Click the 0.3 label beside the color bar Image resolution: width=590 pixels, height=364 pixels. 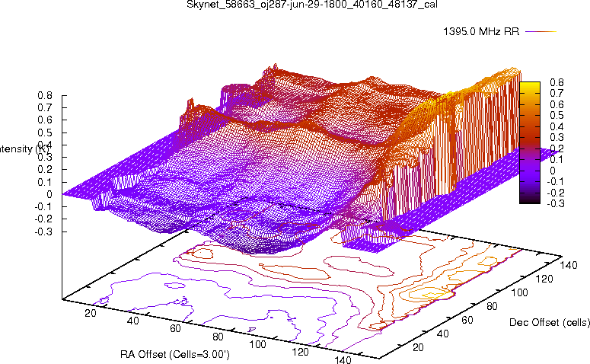tap(557, 137)
